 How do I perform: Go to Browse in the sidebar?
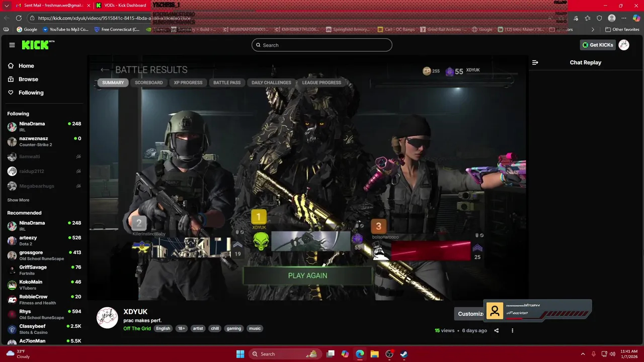[x=23, y=79]
